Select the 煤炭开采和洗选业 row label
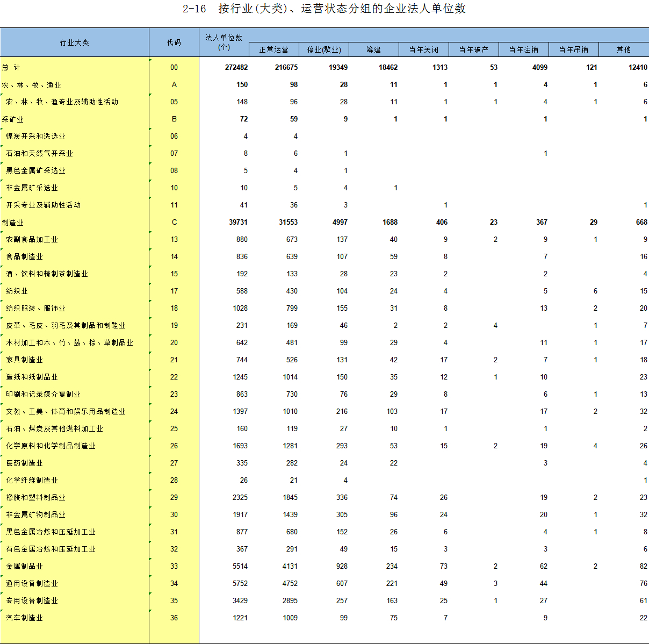The width and height of the screenshot is (649, 644). pyautogui.click(x=36, y=136)
